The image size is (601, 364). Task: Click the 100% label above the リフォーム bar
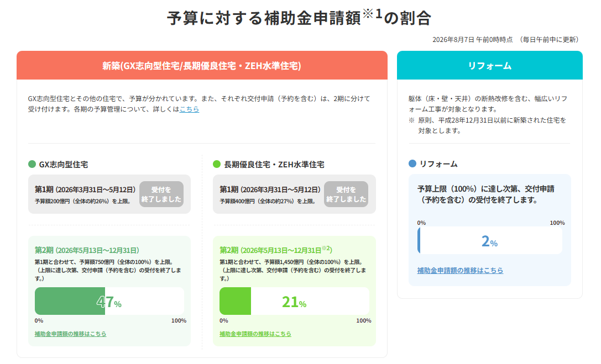tap(557, 223)
